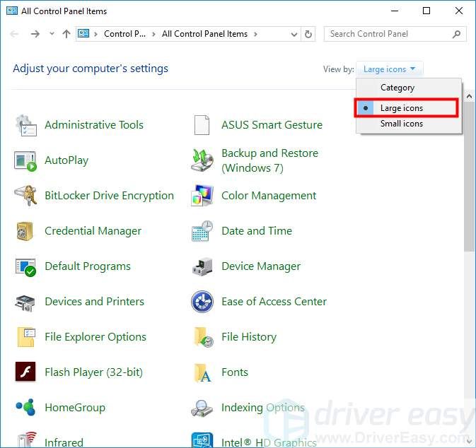The image size is (476, 448).
Task: Expand the recent locations arrow near Back
Action: coord(52,34)
